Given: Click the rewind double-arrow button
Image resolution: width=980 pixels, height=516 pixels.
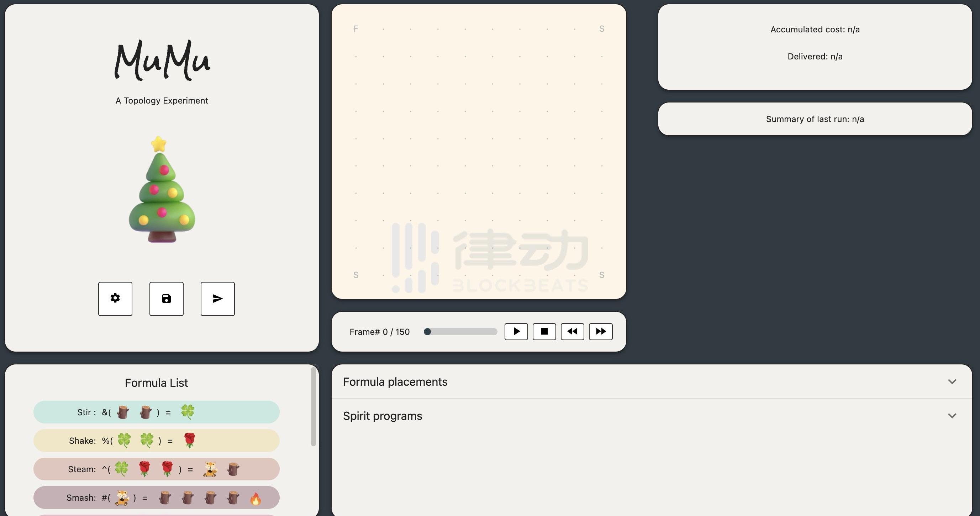Looking at the screenshot, I should [572, 331].
